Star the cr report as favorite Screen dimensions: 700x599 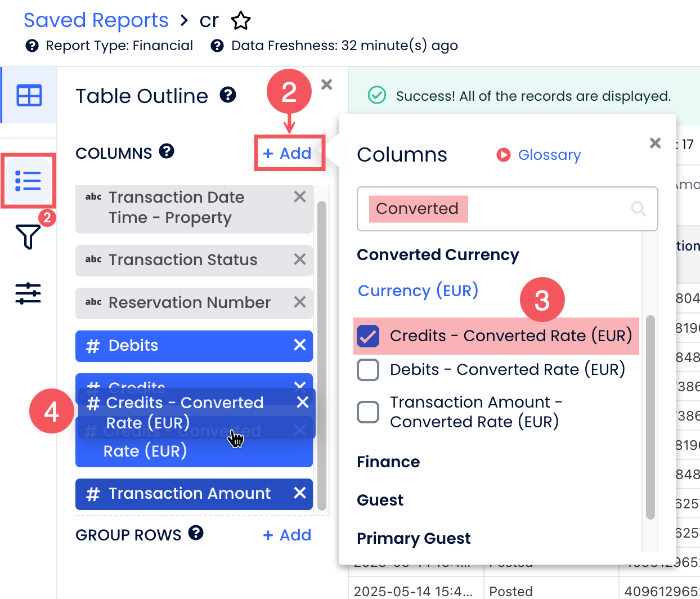(x=241, y=21)
